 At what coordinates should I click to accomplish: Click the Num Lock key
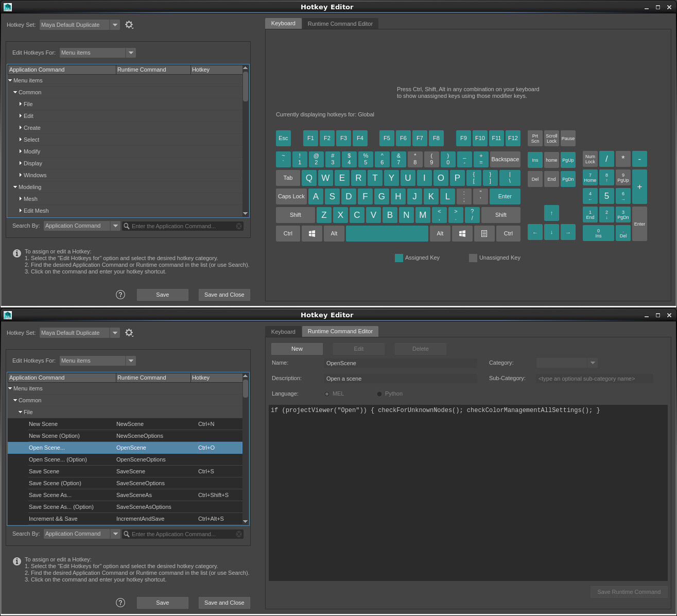click(x=590, y=159)
